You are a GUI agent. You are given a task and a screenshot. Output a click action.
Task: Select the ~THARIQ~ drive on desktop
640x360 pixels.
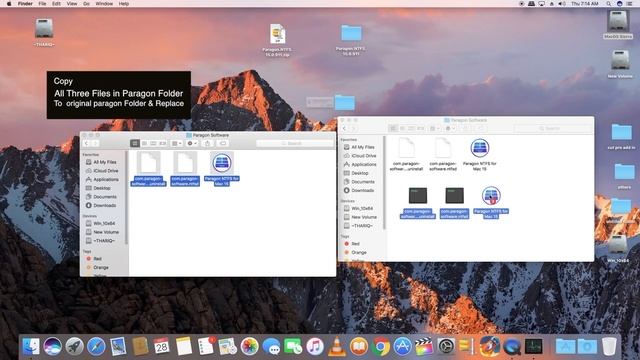44,33
